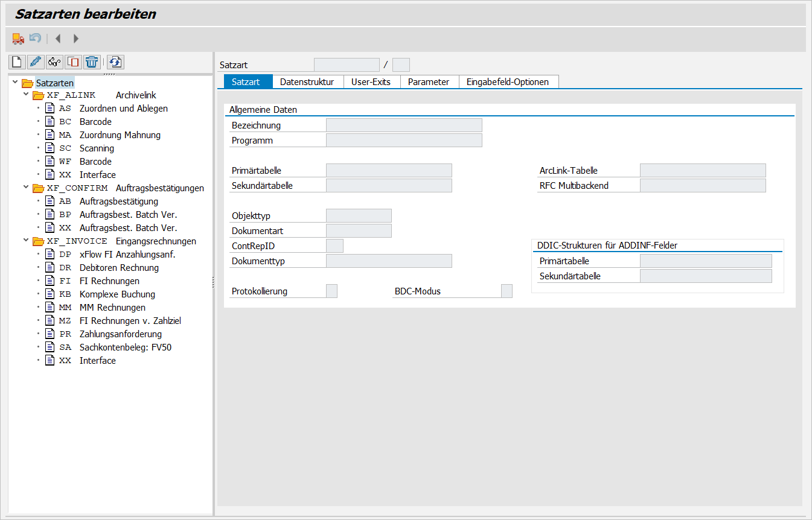
Task: Collapse the XF_ALINK Archivelink folder
Action: pyautogui.click(x=26, y=95)
